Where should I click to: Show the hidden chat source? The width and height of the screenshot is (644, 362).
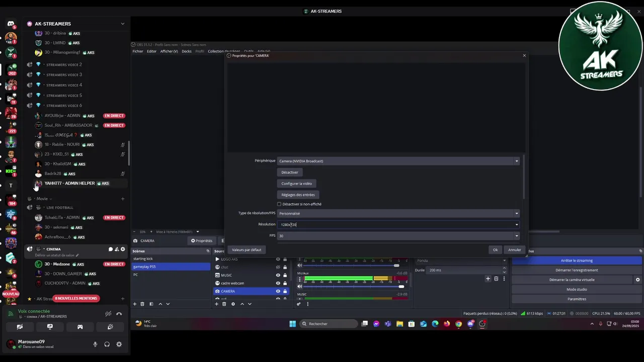click(x=278, y=267)
